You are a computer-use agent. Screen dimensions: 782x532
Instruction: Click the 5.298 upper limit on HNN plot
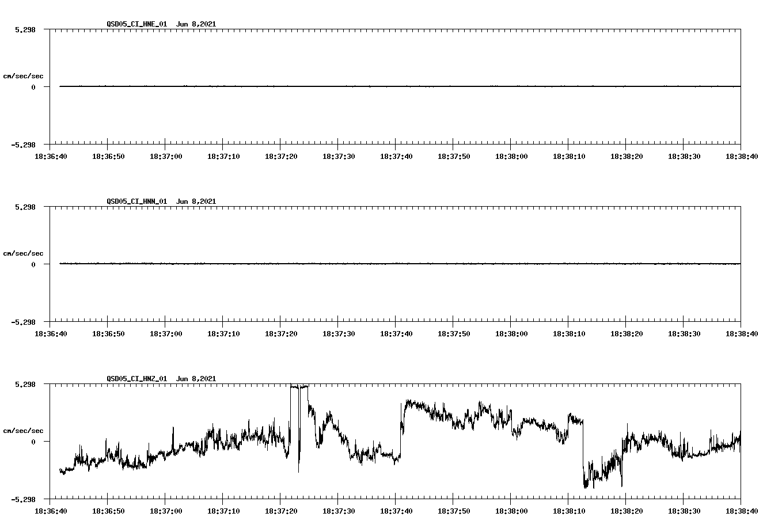tap(25, 207)
